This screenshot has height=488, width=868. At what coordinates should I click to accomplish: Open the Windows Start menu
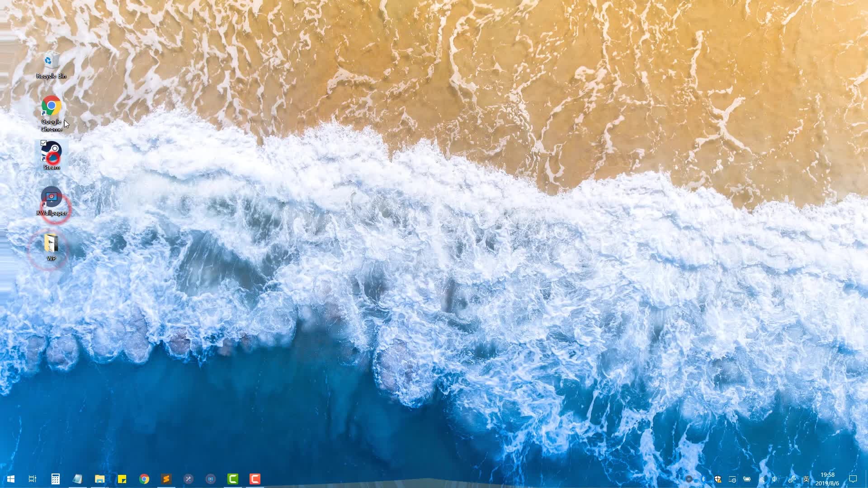(x=11, y=479)
